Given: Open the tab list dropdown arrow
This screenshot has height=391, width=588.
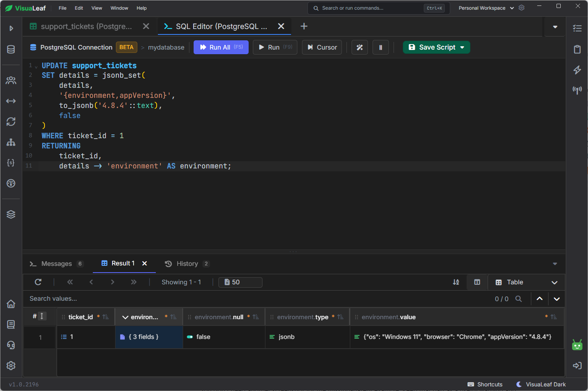Looking at the screenshot, I should click(x=555, y=27).
